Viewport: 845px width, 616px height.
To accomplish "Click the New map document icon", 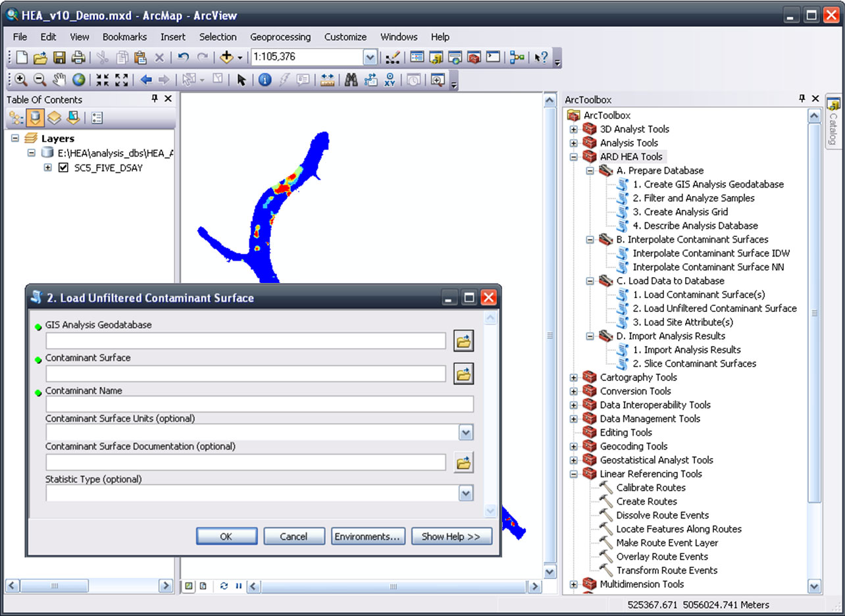I will click(21, 57).
